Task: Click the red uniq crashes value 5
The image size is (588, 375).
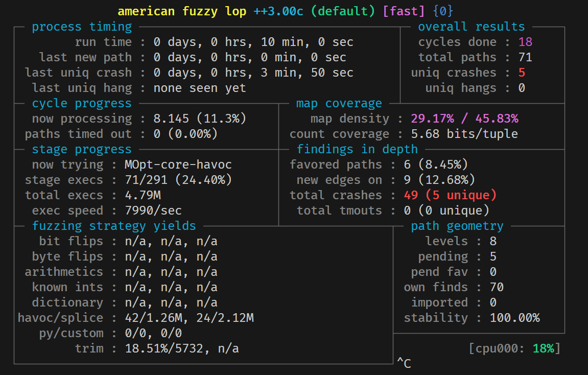Action: click(x=522, y=73)
